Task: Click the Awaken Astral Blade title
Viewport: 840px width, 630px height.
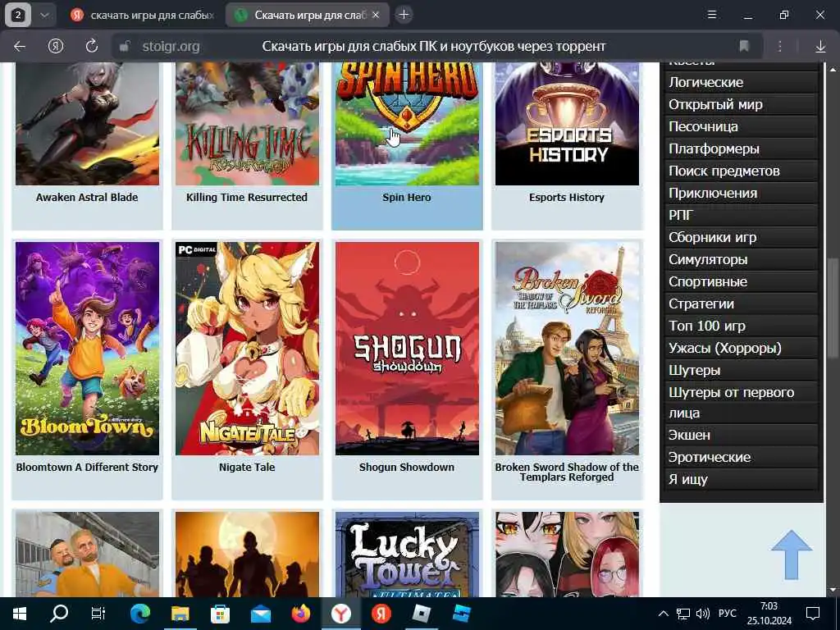Action: pyautogui.click(x=87, y=197)
